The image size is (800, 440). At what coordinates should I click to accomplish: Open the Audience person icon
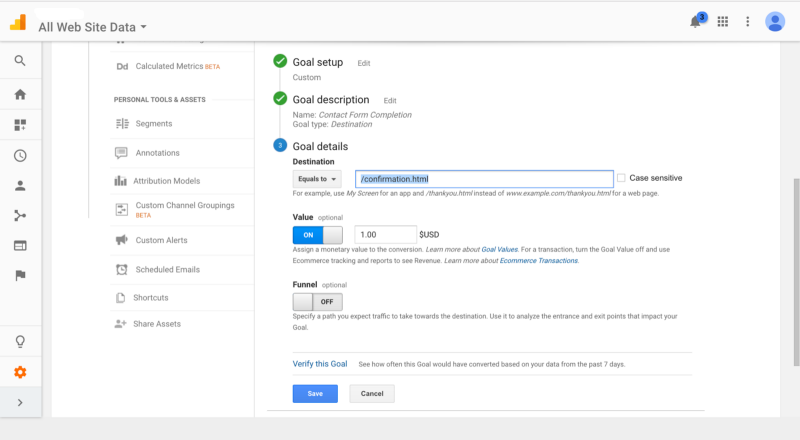pyautogui.click(x=20, y=185)
